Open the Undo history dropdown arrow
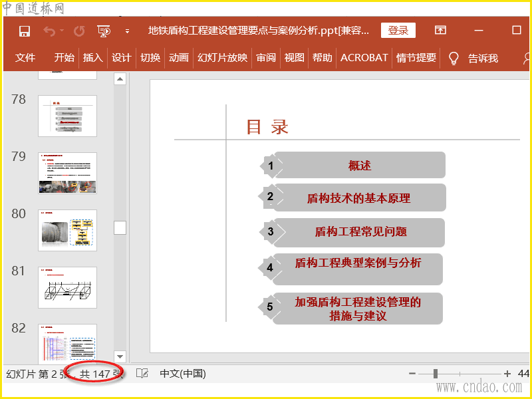The height and width of the screenshot is (399, 532). pos(62,31)
